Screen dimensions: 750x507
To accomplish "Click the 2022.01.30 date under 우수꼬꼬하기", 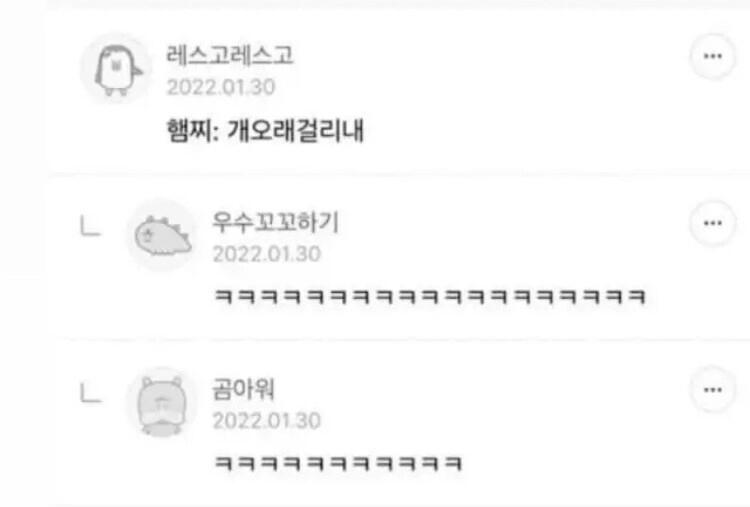I will 267,254.
